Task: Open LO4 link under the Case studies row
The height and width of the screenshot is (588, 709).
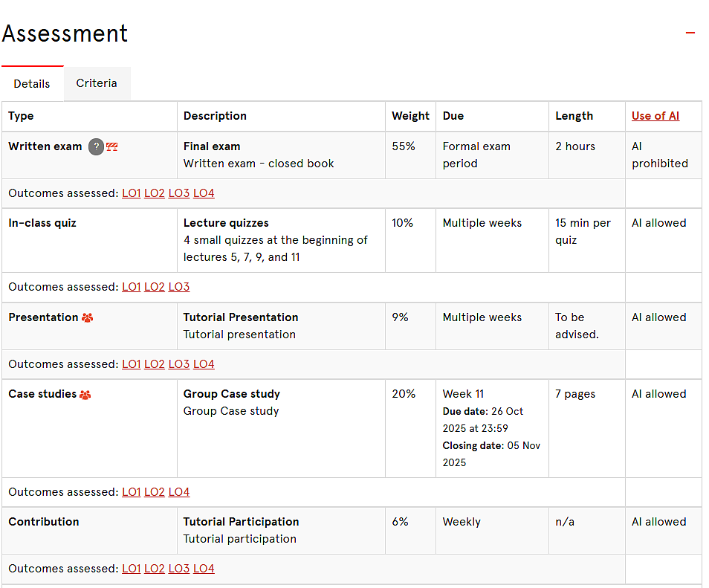Action: (x=178, y=491)
